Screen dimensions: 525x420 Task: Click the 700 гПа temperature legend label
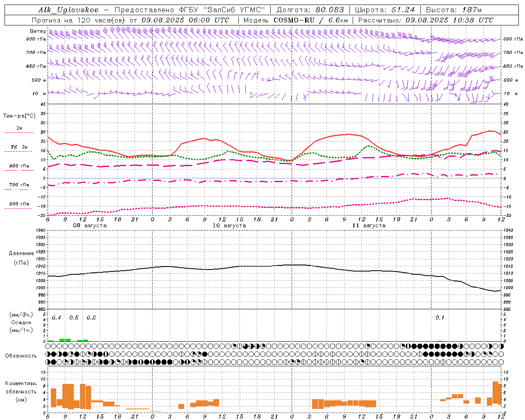19,185
